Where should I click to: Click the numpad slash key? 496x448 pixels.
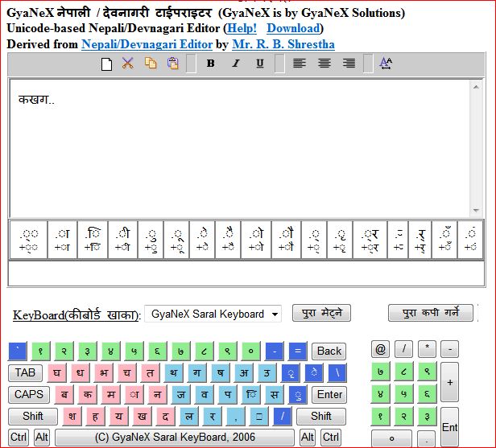point(403,349)
